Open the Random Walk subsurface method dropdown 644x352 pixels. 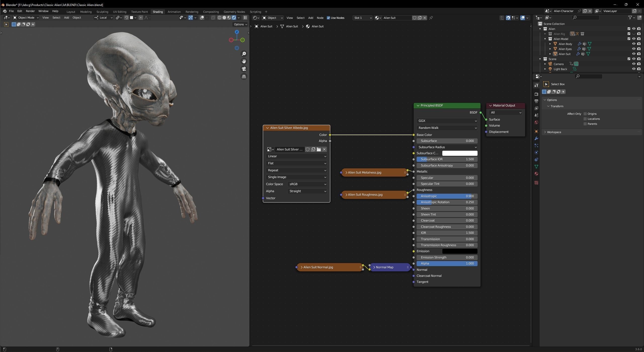pos(447,128)
